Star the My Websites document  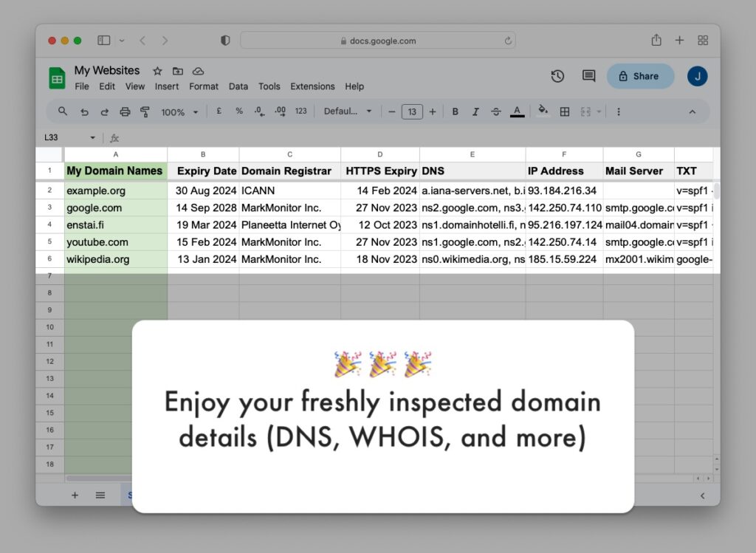tap(157, 72)
